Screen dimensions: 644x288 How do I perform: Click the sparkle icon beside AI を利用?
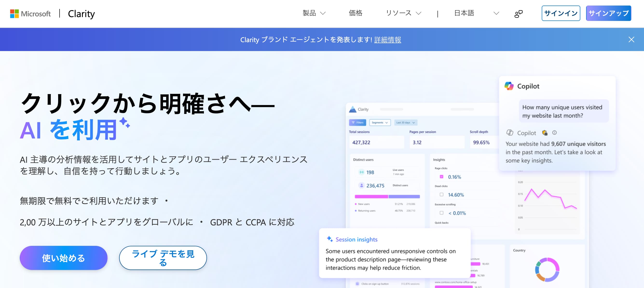tap(124, 123)
